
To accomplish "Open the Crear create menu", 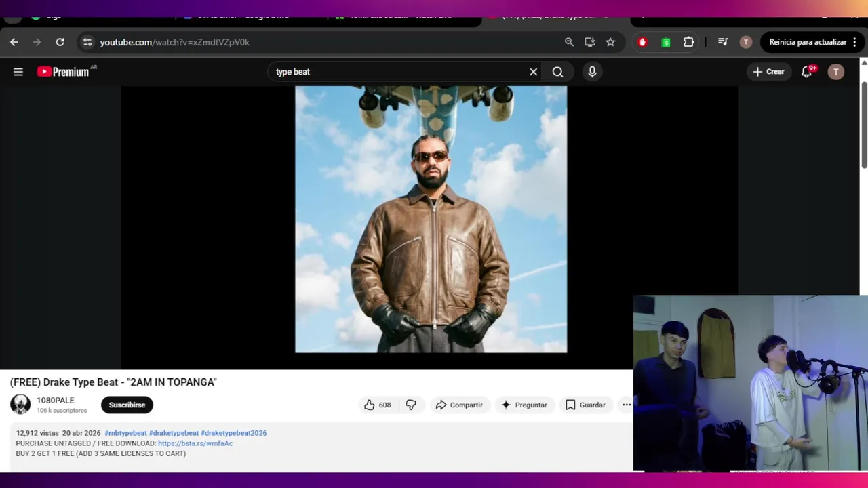I will 768,72.
